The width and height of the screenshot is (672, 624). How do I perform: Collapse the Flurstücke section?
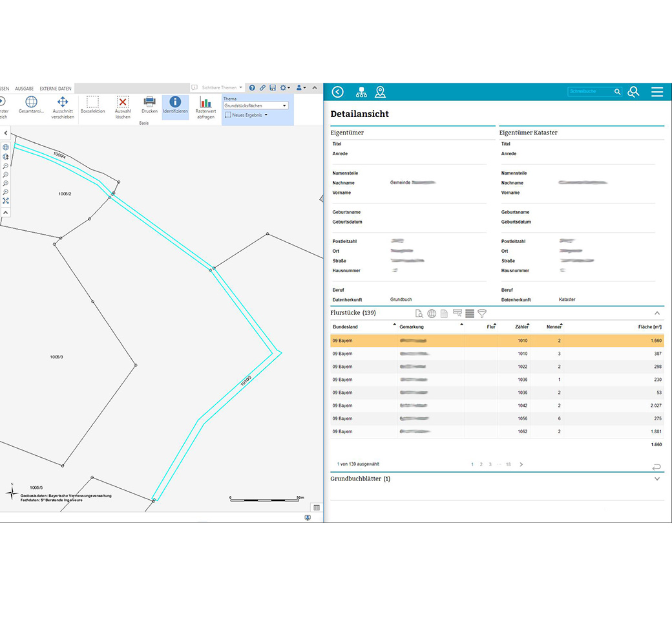[x=657, y=313]
